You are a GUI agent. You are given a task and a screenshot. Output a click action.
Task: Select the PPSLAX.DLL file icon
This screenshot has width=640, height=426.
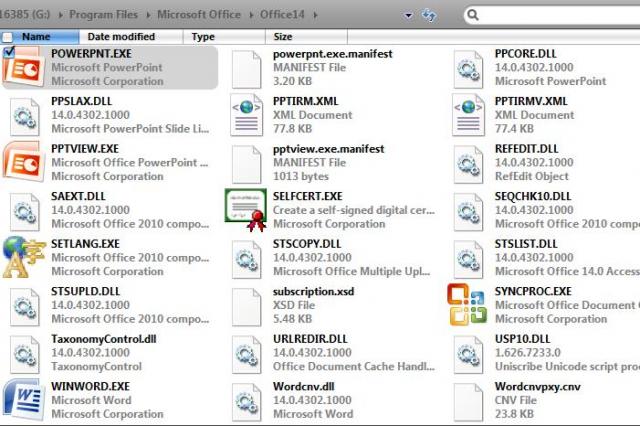[x=24, y=117]
